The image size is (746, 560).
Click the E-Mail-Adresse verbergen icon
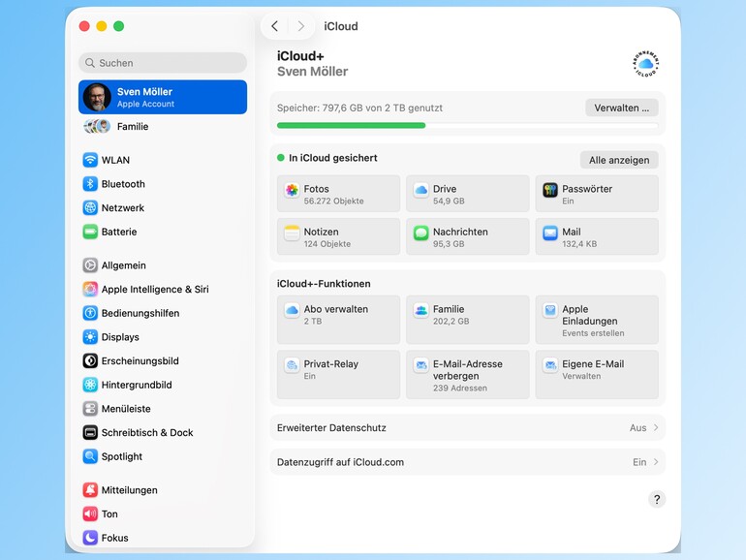point(421,365)
